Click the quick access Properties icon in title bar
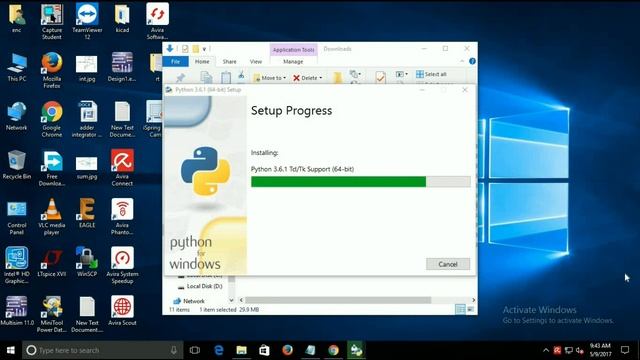This screenshot has height=360, width=640. pos(185,49)
